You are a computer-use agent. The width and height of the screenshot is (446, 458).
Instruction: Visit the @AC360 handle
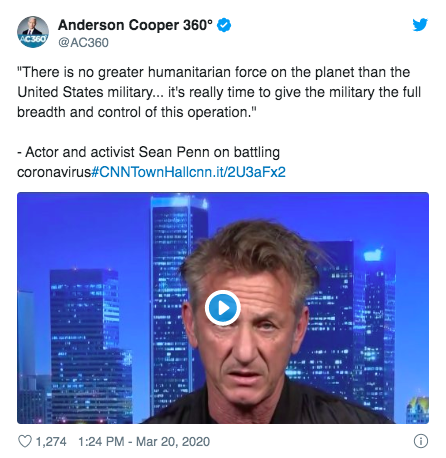pos(83,43)
